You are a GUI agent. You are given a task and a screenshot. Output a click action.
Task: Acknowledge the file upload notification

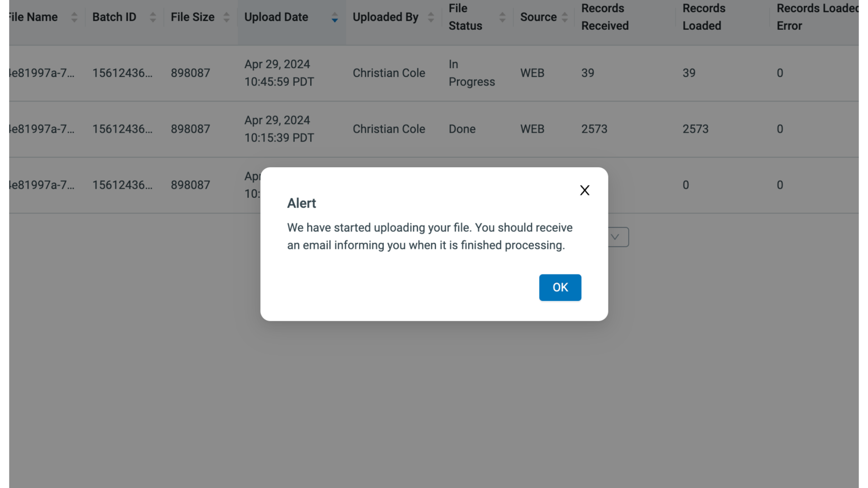coord(560,287)
